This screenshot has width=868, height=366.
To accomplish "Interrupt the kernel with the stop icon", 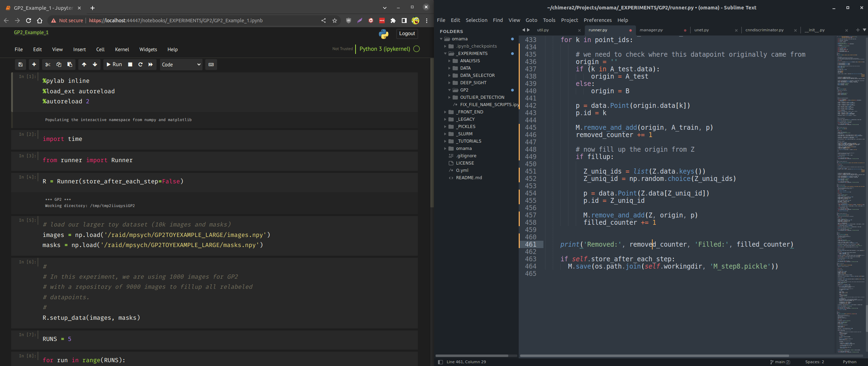I will pyautogui.click(x=130, y=64).
